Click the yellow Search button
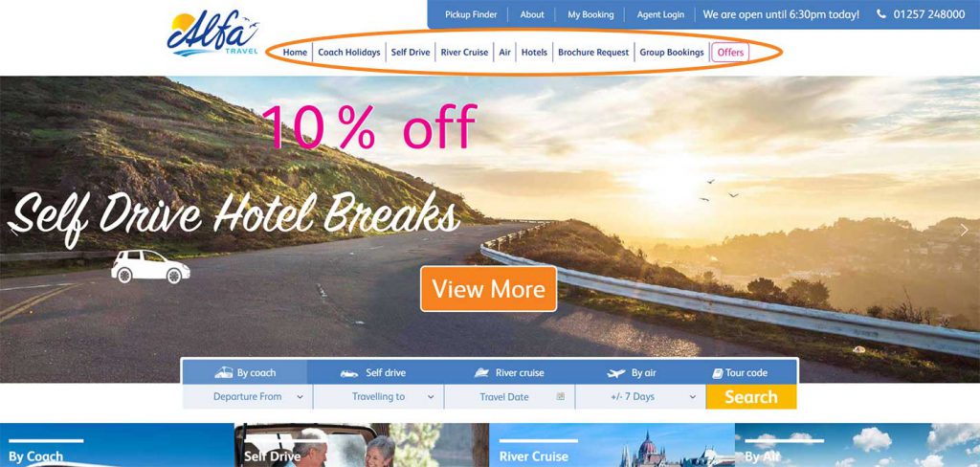Screen dimensions: 980x467 [751, 397]
